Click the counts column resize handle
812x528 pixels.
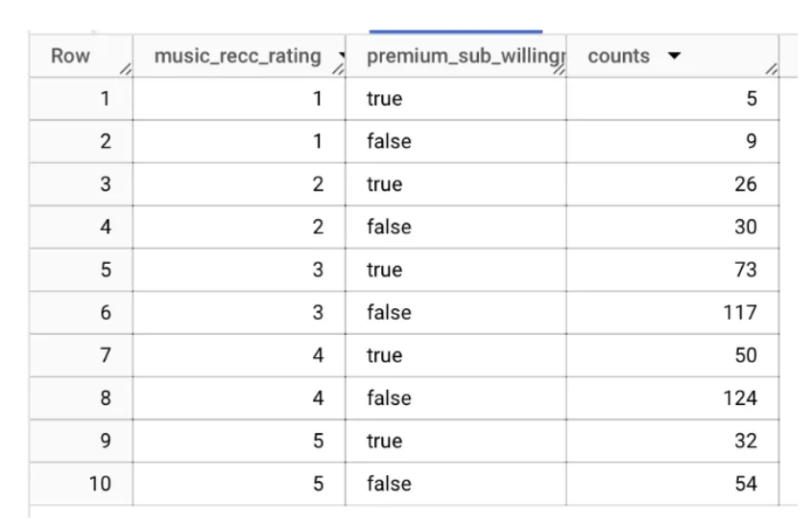(770, 69)
